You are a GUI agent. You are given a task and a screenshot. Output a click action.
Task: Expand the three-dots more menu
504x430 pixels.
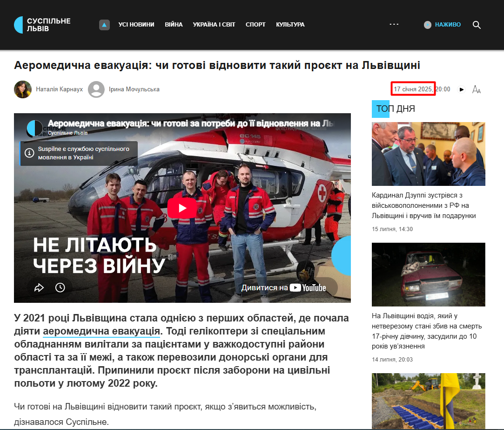pyautogui.click(x=394, y=25)
